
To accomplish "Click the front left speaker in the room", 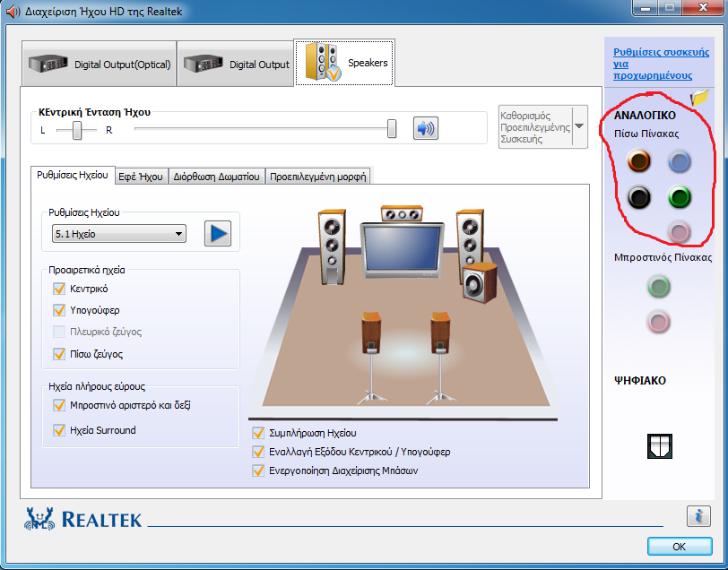I will (332, 246).
